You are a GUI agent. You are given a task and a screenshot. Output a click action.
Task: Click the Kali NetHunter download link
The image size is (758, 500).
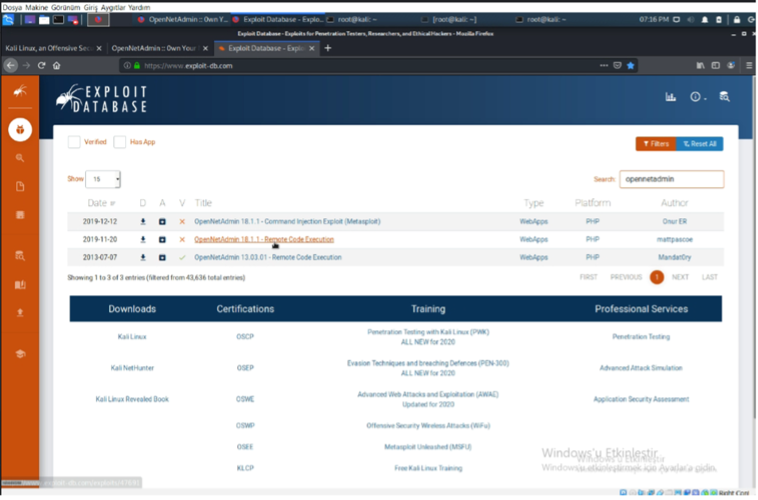pos(132,368)
